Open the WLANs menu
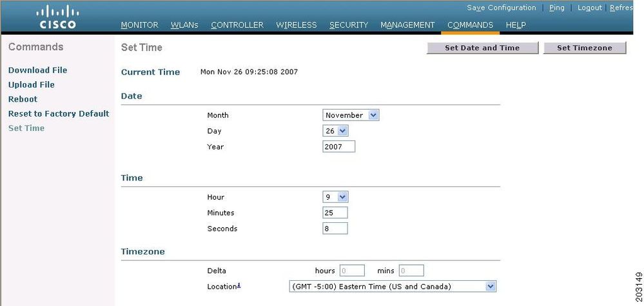This screenshot has height=306, width=644. click(184, 25)
